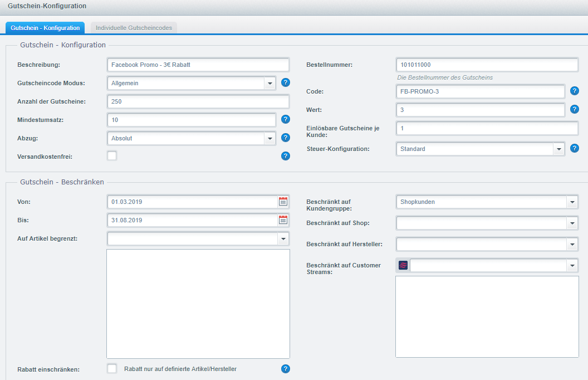
Task: Open calendar picker for Von date
Action: (283, 202)
